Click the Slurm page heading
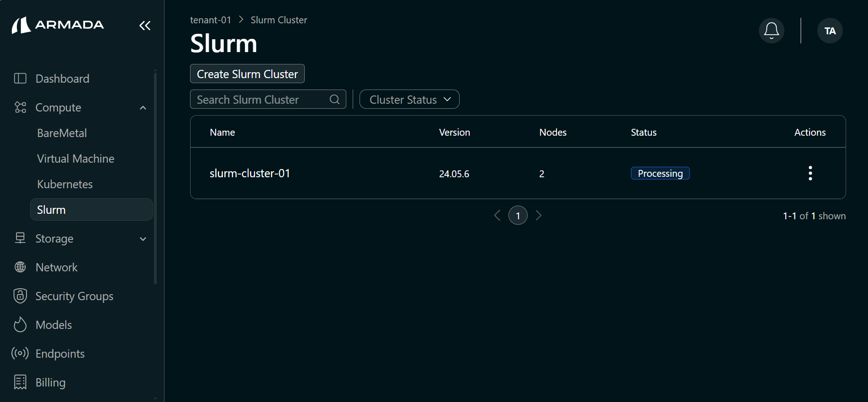This screenshot has width=868, height=402. (224, 43)
